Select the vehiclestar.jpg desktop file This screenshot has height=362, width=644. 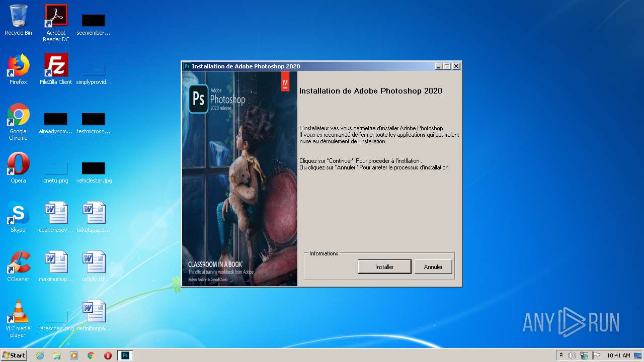[x=94, y=172]
